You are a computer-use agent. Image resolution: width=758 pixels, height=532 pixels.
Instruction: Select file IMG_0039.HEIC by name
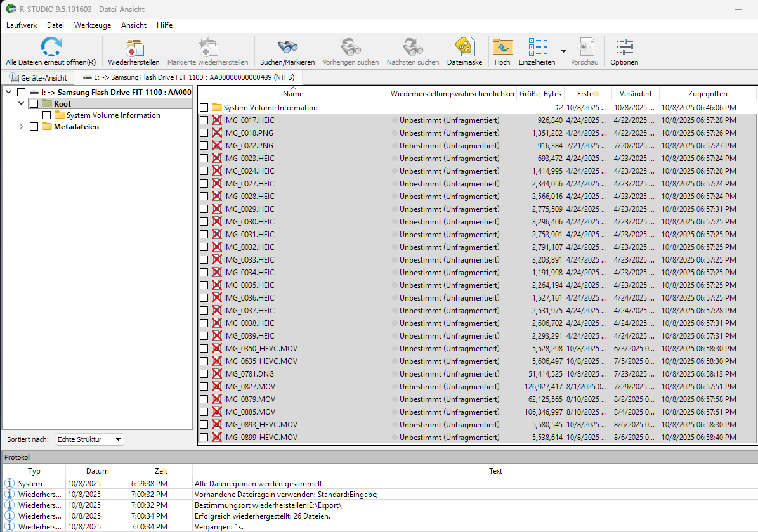pyautogui.click(x=249, y=336)
